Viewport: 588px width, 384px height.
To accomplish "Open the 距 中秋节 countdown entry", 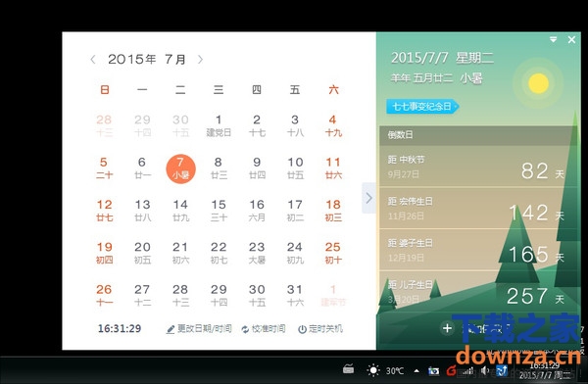I will point(477,167).
